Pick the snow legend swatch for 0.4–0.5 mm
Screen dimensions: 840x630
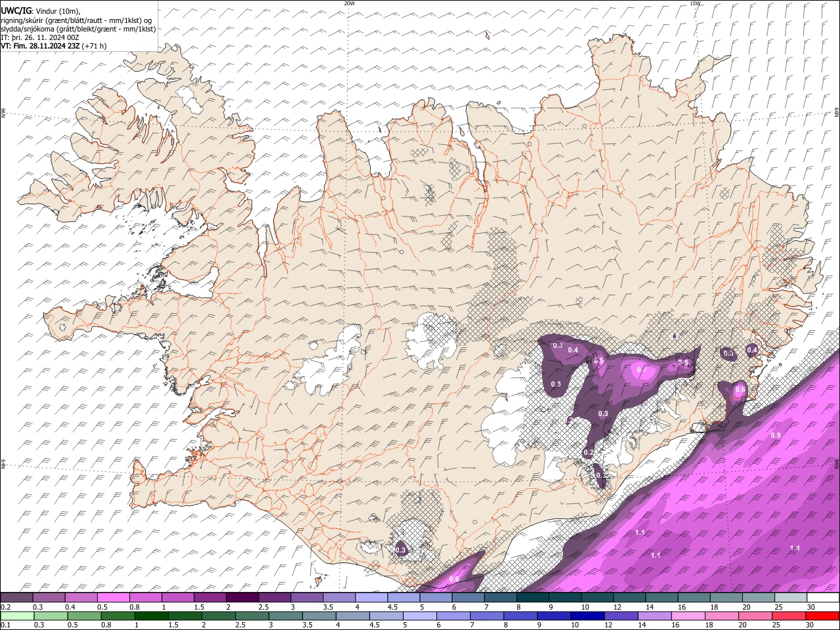click(x=81, y=598)
